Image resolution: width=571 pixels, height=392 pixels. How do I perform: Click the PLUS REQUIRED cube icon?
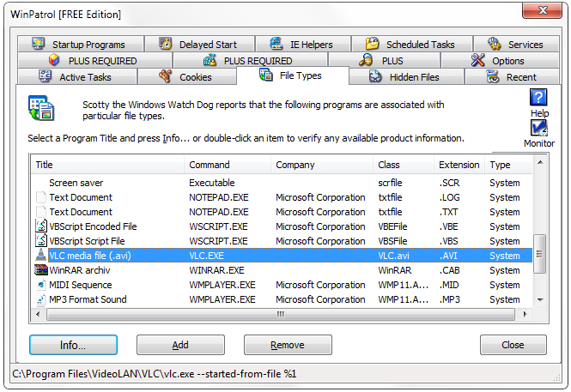coord(54,60)
